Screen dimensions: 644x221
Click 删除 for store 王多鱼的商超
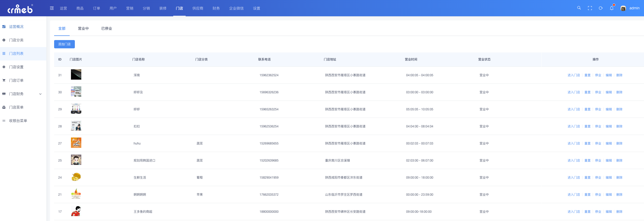pos(619,212)
